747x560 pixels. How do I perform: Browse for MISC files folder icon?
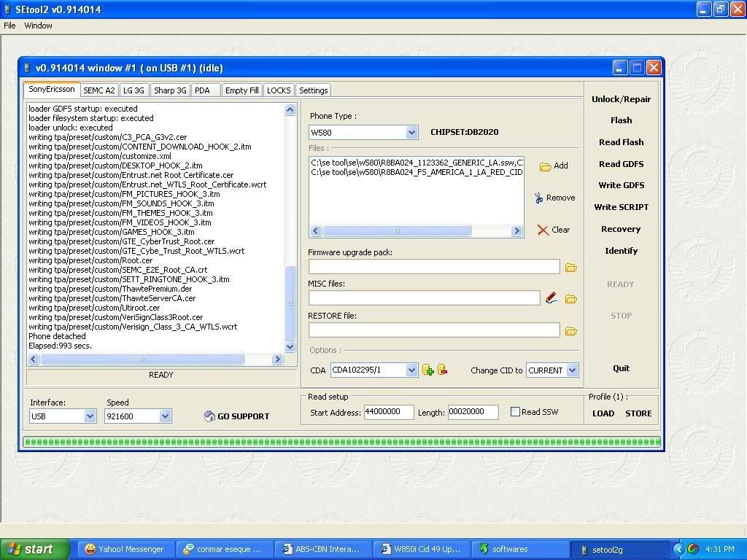click(x=570, y=299)
